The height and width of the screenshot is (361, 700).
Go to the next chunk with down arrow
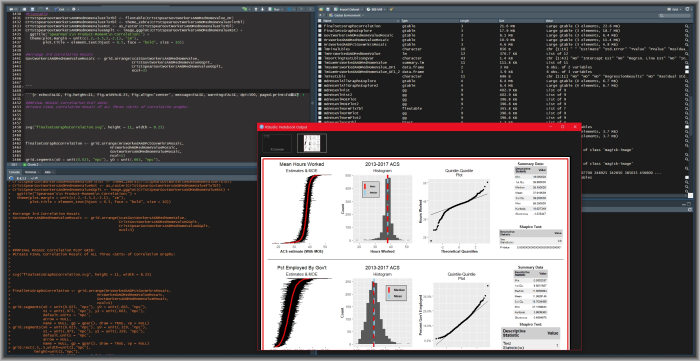click(262, 9)
